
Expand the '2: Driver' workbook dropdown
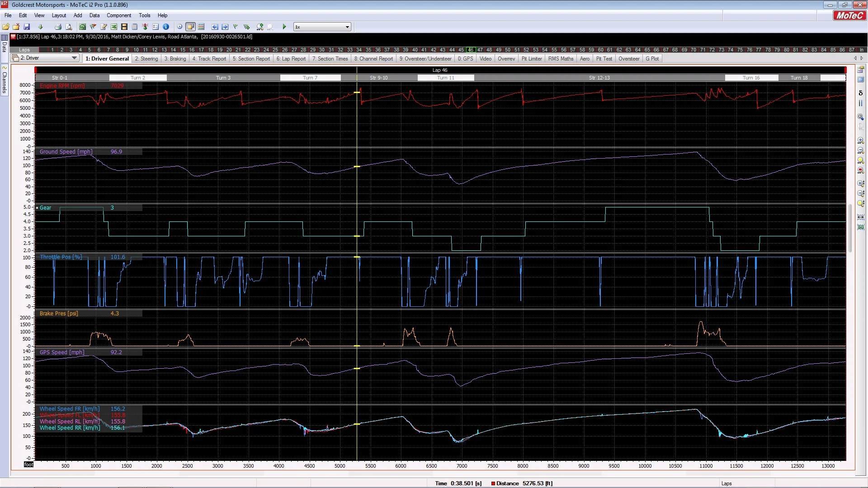tap(74, 58)
